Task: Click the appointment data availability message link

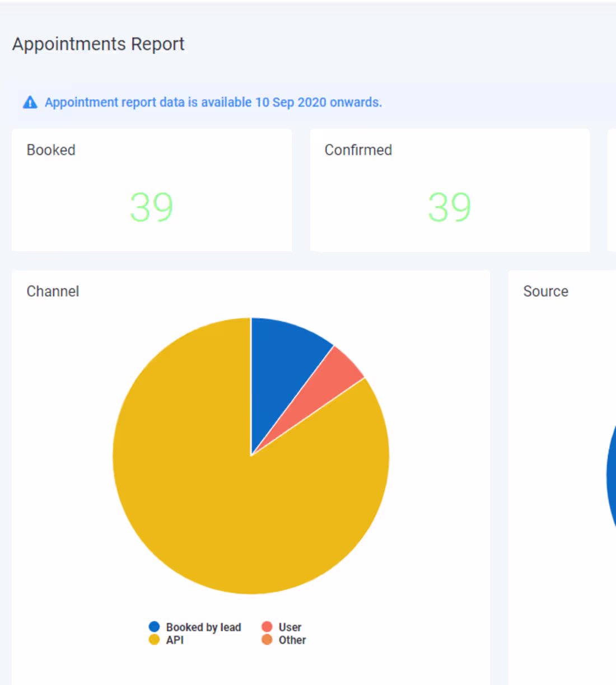Action: coord(213,102)
